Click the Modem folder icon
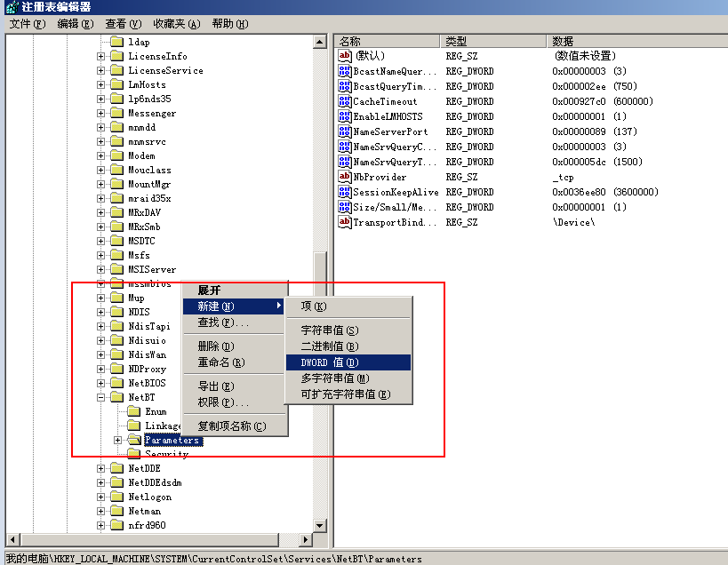The width and height of the screenshot is (728, 565). 117,155
